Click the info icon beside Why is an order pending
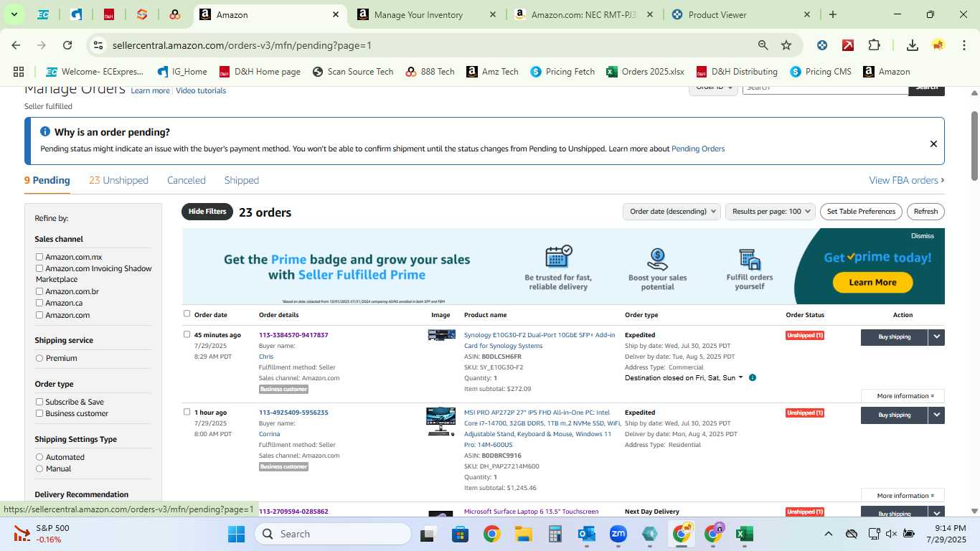The width and height of the screenshot is (980, 551). [x=45, y=132]
